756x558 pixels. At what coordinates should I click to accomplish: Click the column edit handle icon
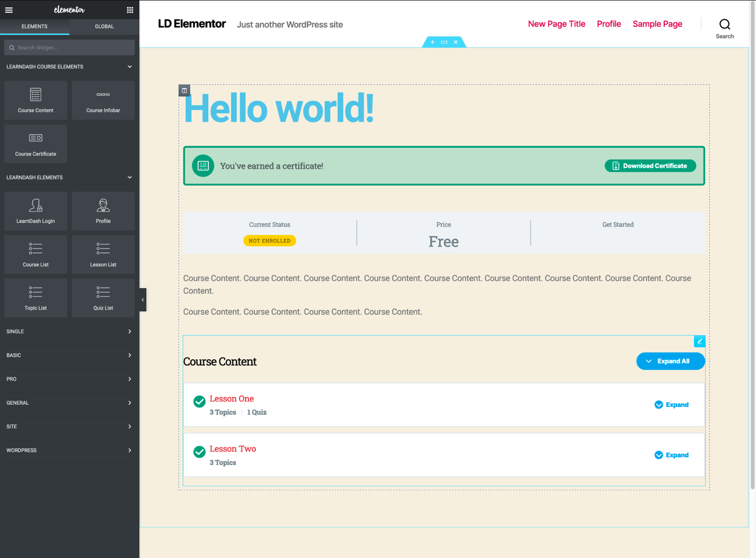point(184,90)
